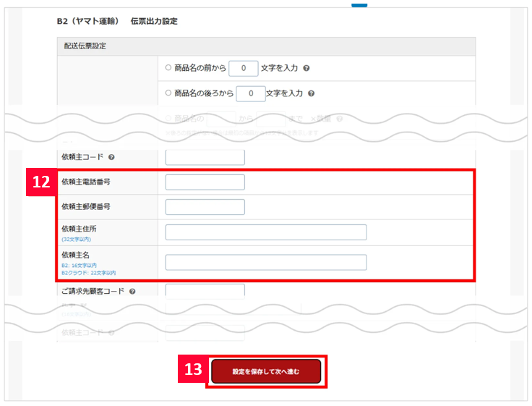Image resolution: width=532 pixels, height=406 pixels.
Task: Select the 商品名の後ろから radio option
Action: click(168, 93)
